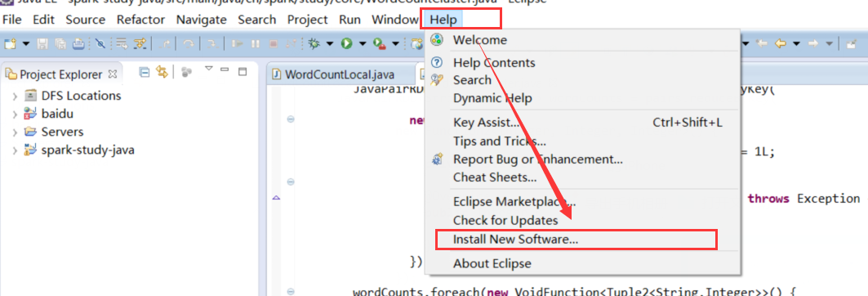Image resolution: width=868 pixels, height=296 pixels.
Task: Open the Window menu
Action: [394, 20]
